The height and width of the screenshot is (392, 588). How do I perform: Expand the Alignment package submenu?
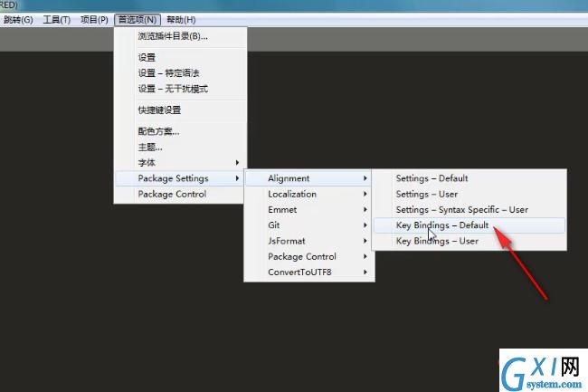pyautogui.click(x=308, y=178)
